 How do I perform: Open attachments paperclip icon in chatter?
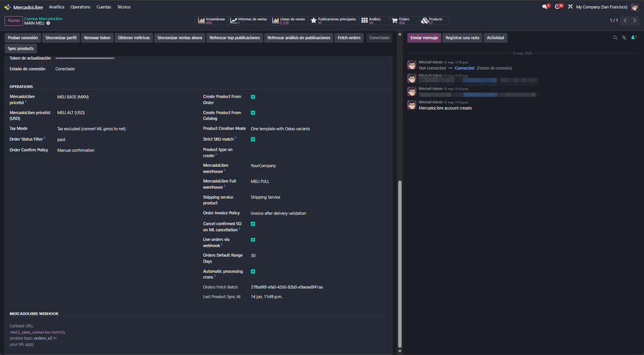[x=623, y=38]
